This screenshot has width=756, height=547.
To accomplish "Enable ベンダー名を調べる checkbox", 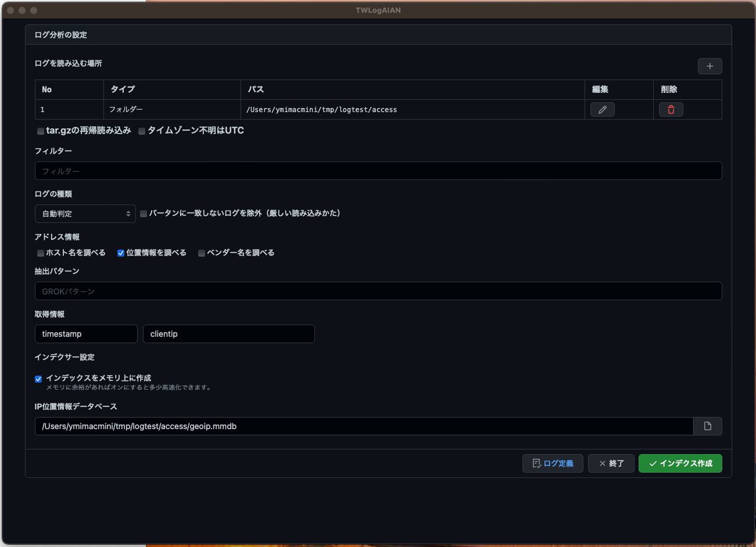I will coord(202,253).
